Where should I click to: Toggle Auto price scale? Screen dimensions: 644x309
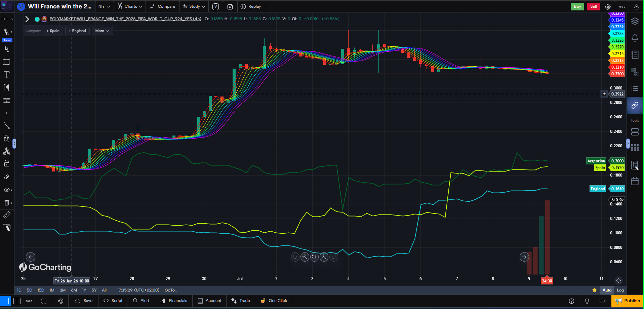[x=607, y=290]
